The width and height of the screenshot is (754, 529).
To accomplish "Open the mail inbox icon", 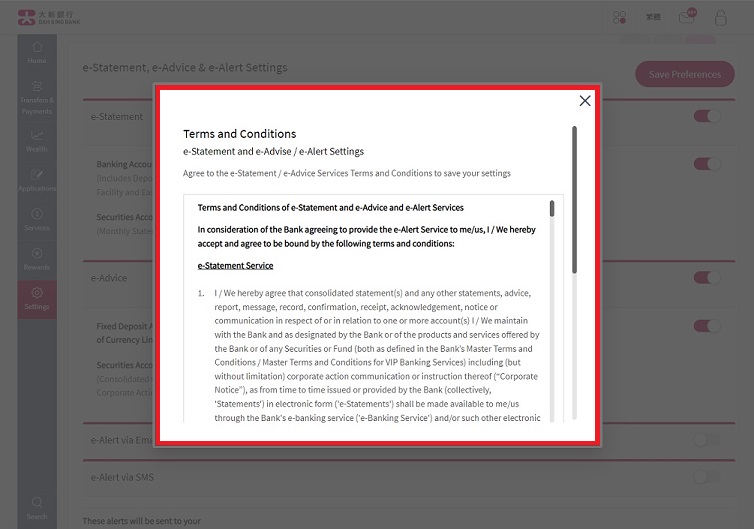I will [x=687, y=17].
